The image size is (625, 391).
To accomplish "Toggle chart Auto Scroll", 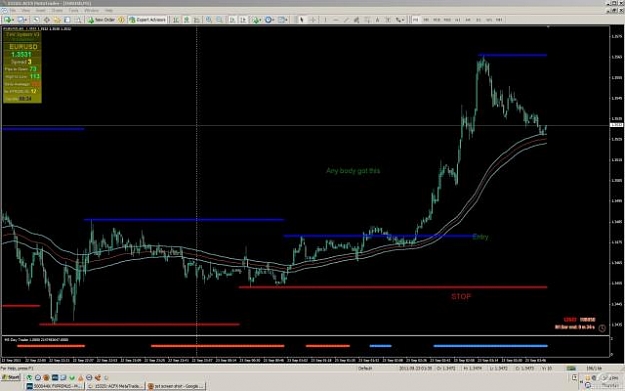I will click(x=232, y=20).
